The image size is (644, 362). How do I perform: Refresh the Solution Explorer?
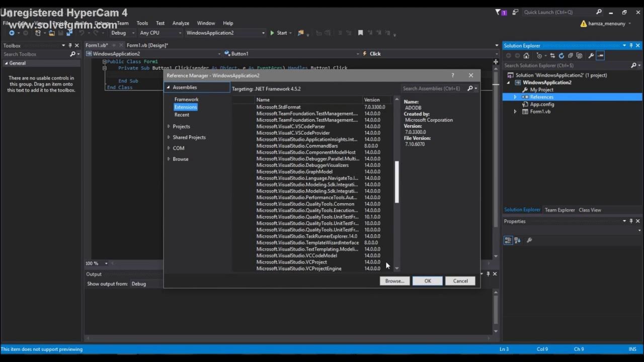click(561, 56)
